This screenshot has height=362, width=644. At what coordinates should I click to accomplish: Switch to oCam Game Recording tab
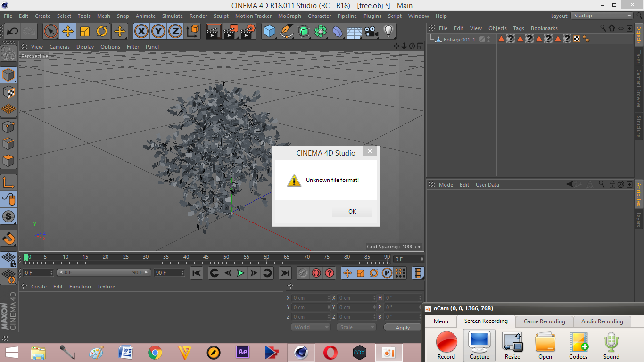click(544, 321)
